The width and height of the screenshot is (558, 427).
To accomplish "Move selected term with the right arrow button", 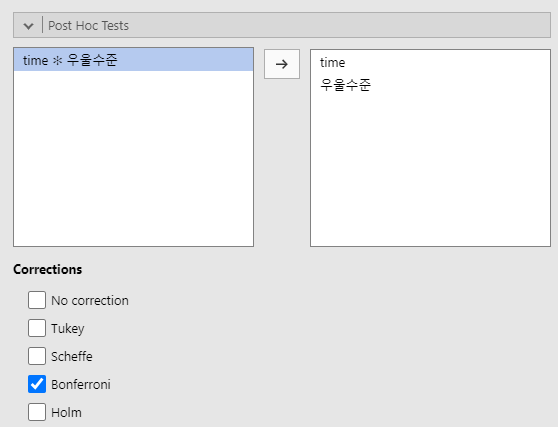I will (282, 64).
